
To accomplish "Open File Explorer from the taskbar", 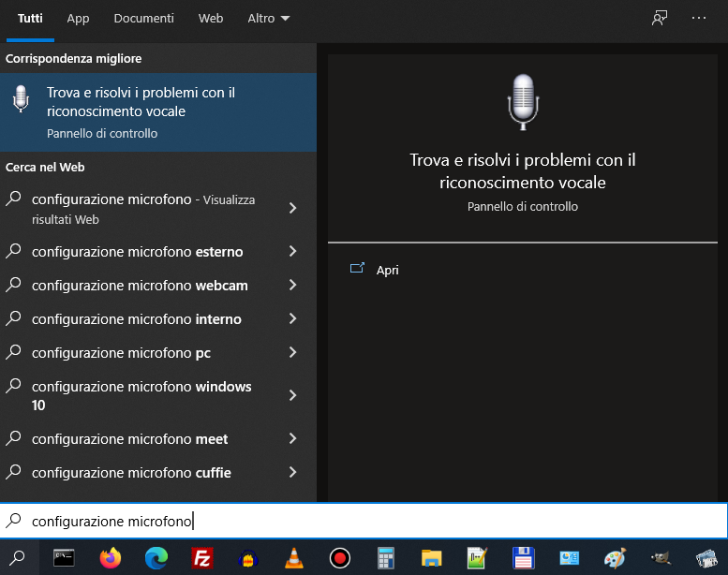I will point(431,558).
